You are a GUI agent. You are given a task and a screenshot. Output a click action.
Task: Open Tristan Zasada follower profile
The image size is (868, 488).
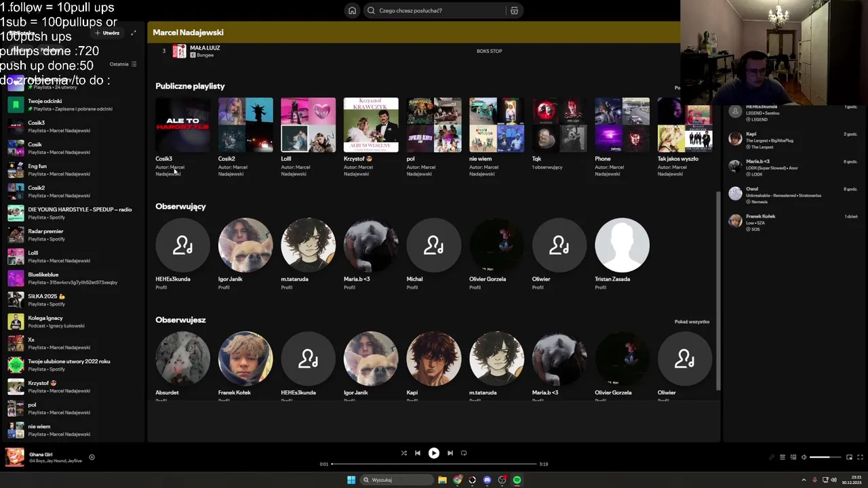pos(622,253)
